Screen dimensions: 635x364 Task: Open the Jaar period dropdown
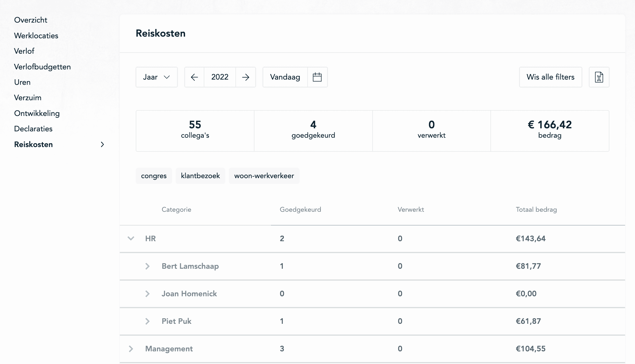pos(156,77)
